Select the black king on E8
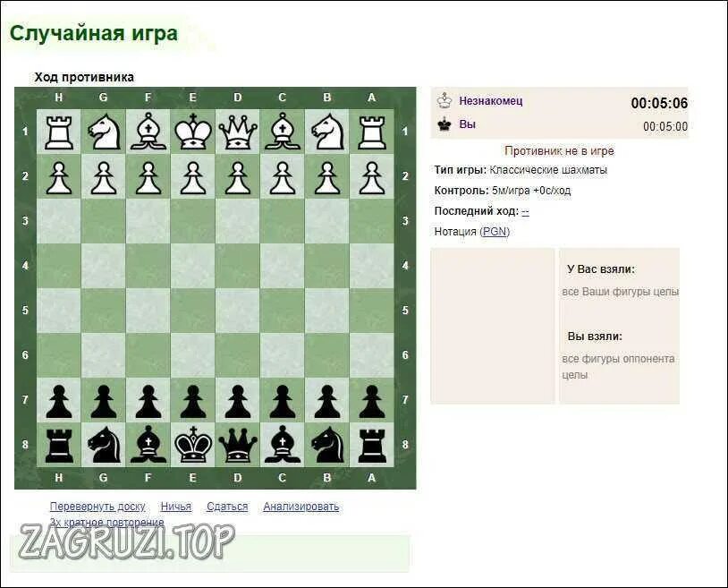 [192, 445]
